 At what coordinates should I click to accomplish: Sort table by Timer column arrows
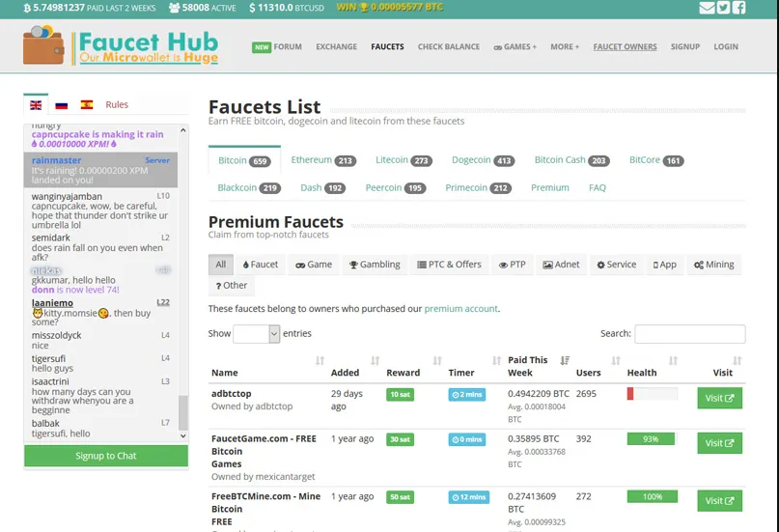click(x=496, y=361)
